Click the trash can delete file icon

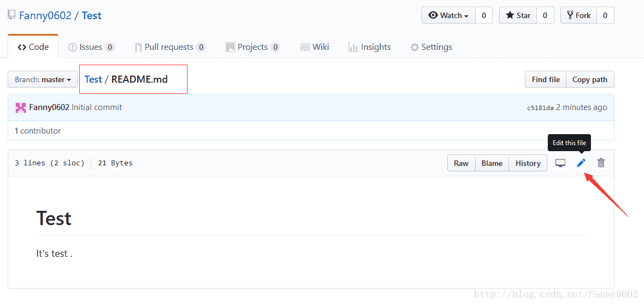[x=601, y=163]
